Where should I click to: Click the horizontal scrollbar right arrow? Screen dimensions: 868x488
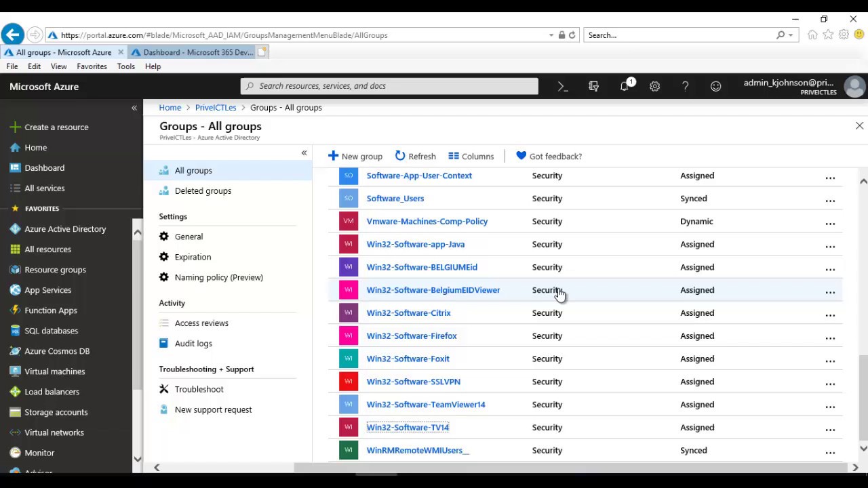pyautogui.click(x=855, y=468)
